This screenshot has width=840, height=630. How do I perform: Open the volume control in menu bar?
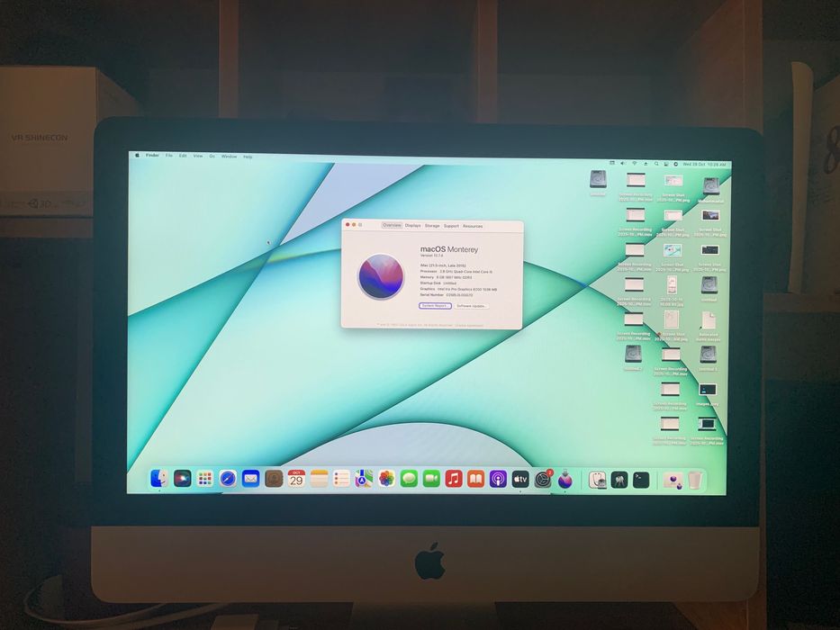pyautogui.click(x=622, y=164)
